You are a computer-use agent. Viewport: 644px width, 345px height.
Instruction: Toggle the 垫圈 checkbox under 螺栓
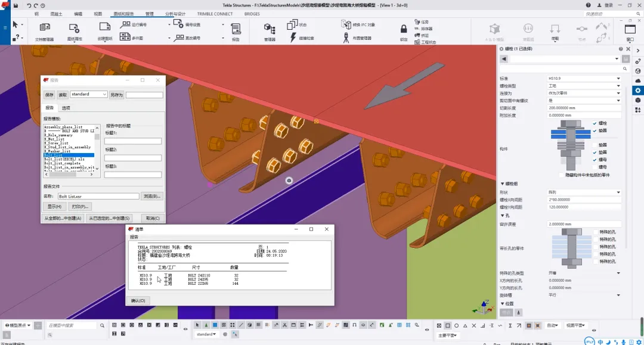(595, 130)
